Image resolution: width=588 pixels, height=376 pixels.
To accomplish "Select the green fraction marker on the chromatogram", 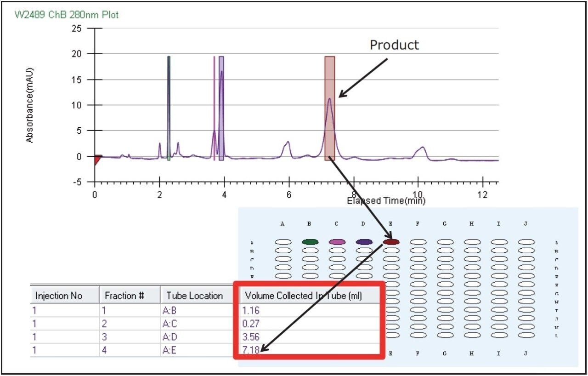I will click(168, 106).
